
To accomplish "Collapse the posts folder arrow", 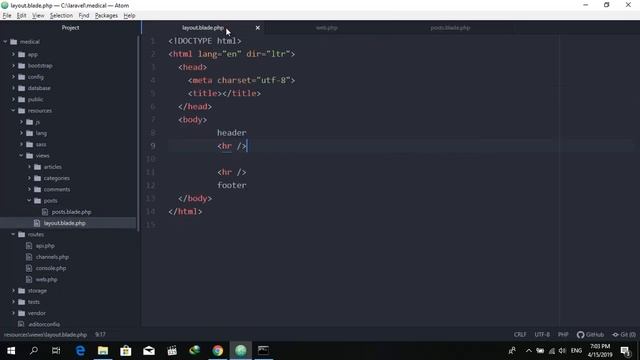I will tap(29, 200).
